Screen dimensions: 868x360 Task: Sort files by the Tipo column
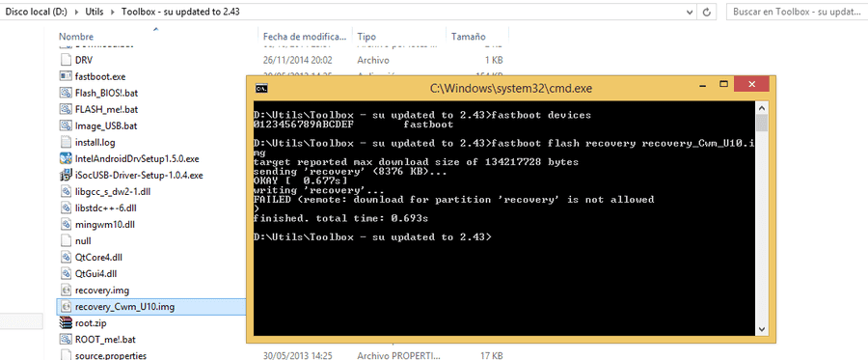coord(366,37)
